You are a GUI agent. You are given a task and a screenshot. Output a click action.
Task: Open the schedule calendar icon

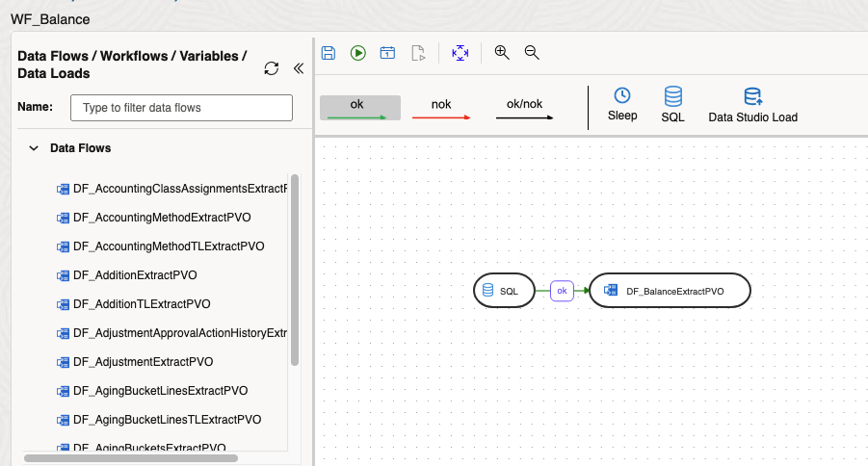tap(387, 53)
